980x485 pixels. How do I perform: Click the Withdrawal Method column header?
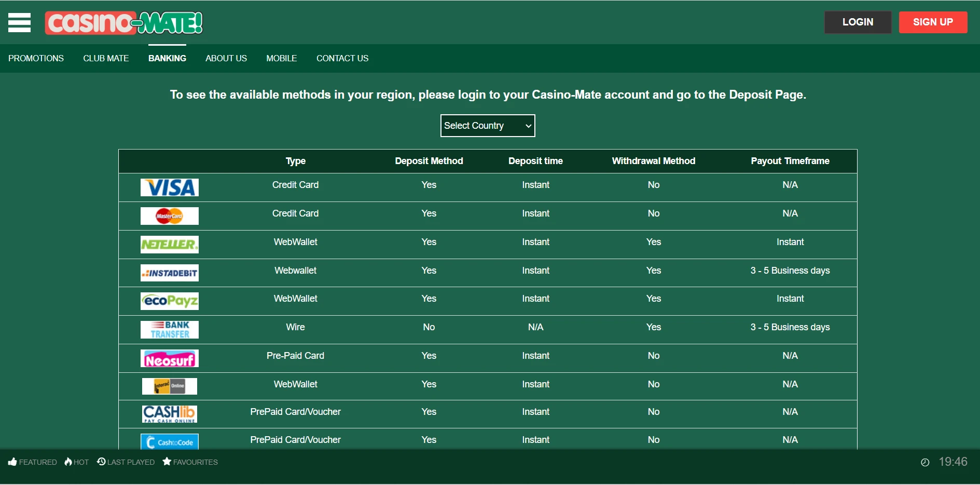654,161
